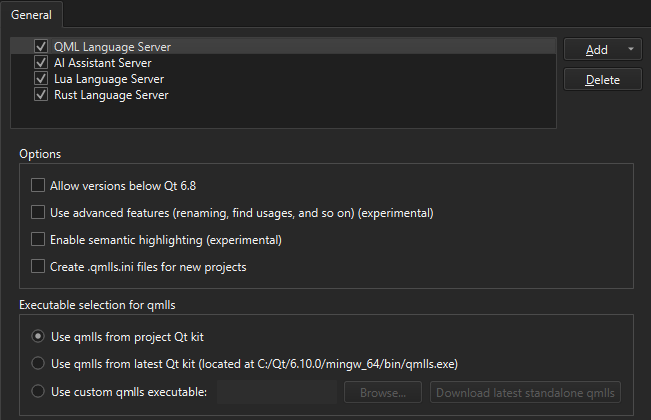Select the Lua Language Server list entry

pyautogui.click(x=109, y=79)
